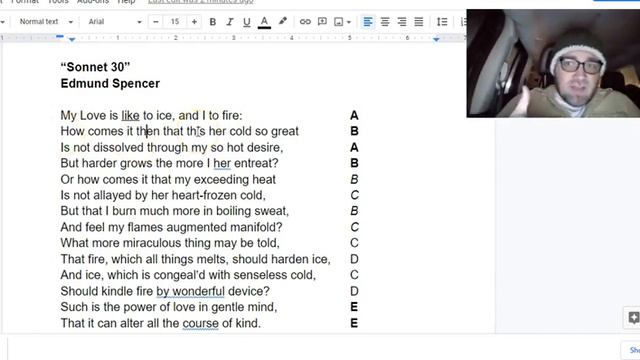This screenshot has width=640, height=360.
Task: Click the author line "Edmund Spencer"
Action: click(110, 83)
